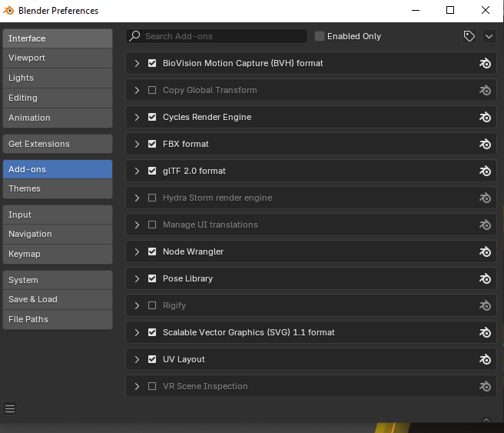
Task: Click the Blender icon on Rigify row
Action: coord(485,305)
